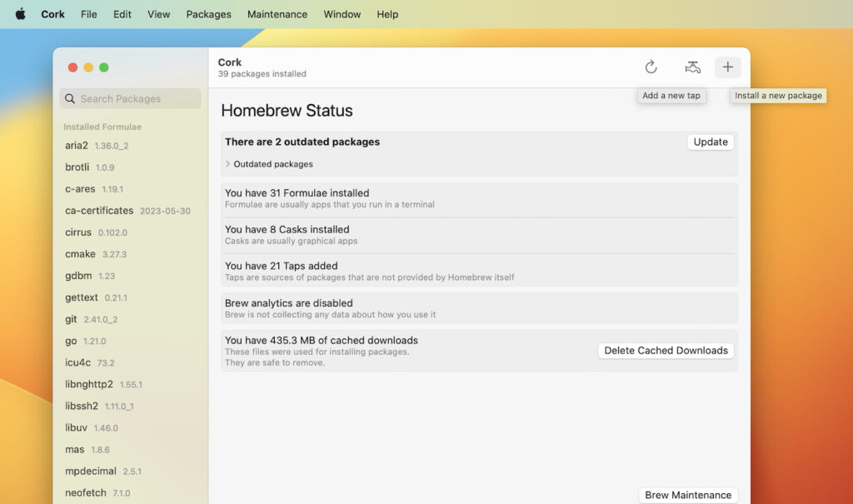Viewport: 853px width, 504px height.
Task: Select aria2 in the formulae list
Action: coord(77,146)
